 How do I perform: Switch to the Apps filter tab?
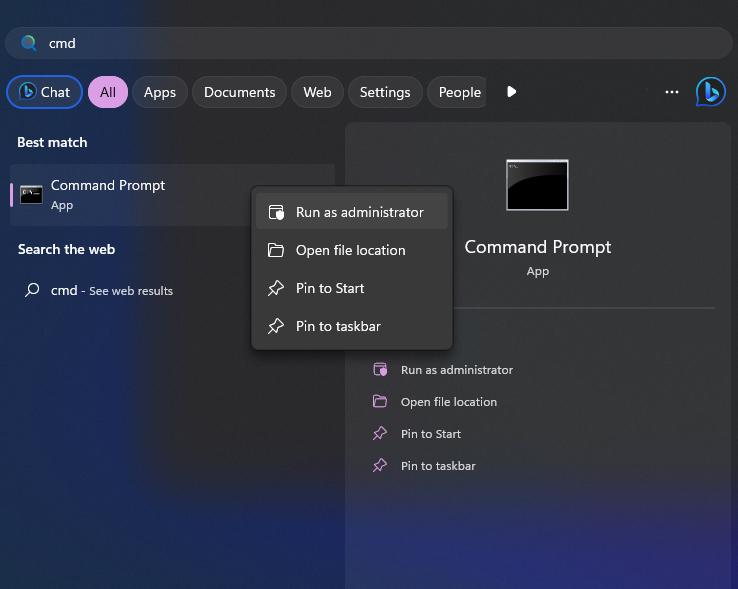[160, 92]
